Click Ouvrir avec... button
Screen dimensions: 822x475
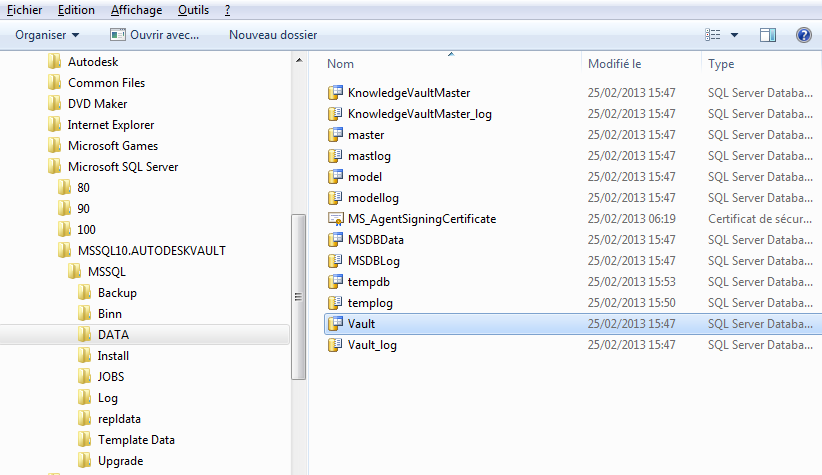(155, 35)
